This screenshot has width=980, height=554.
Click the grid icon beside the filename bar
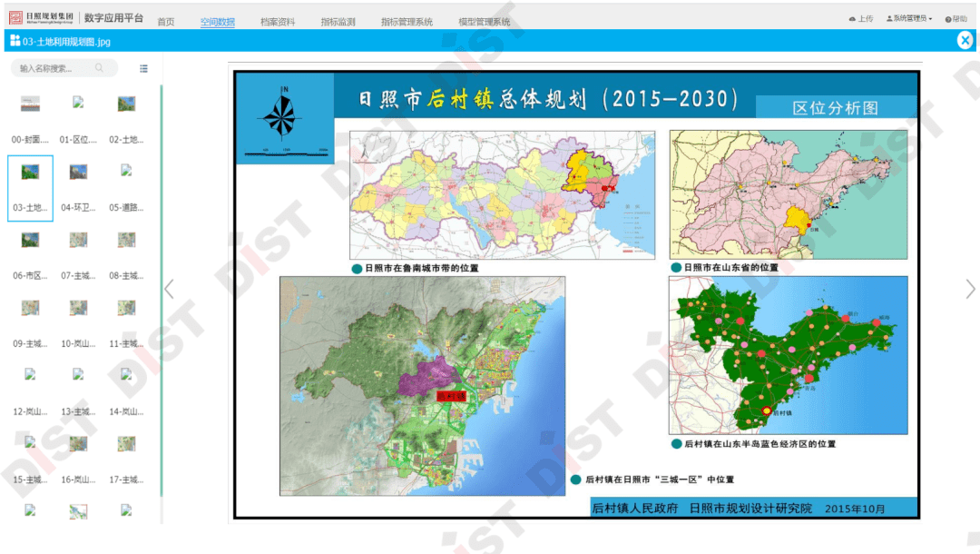(x=13, y=41)
